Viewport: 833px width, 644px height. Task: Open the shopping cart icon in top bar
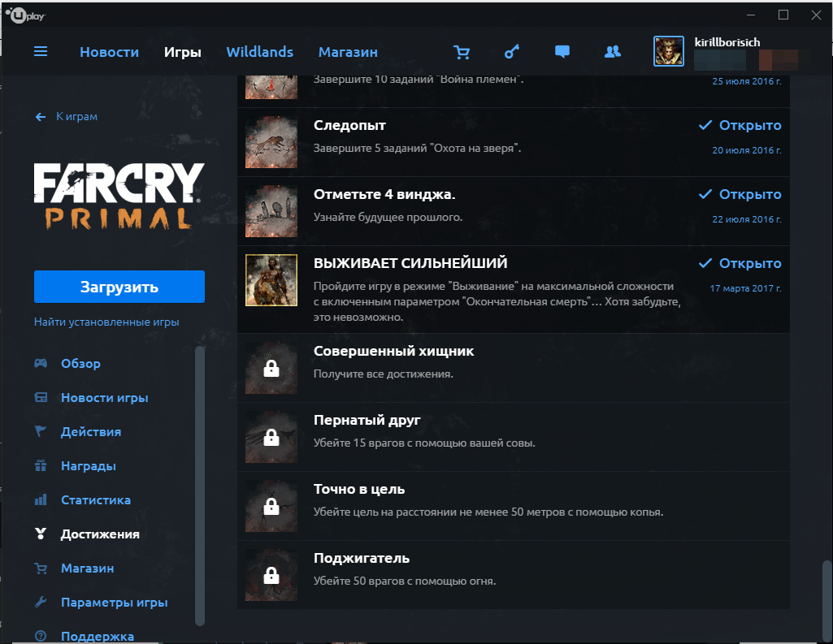click(461, 52)
